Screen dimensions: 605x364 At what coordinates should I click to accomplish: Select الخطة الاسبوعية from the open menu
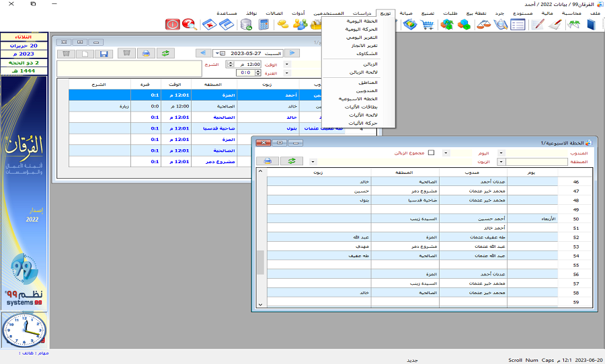(356, 98)
